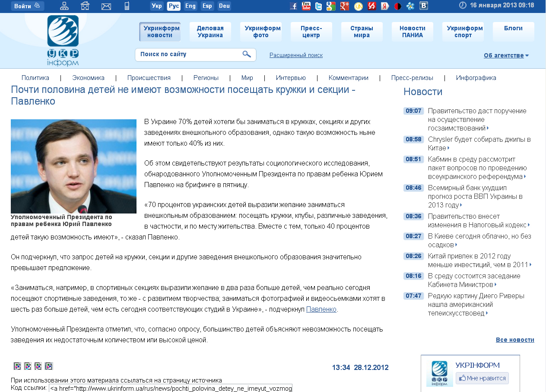Go to Мир category
Screen dimensions: 546x392
tap(248, 78)
